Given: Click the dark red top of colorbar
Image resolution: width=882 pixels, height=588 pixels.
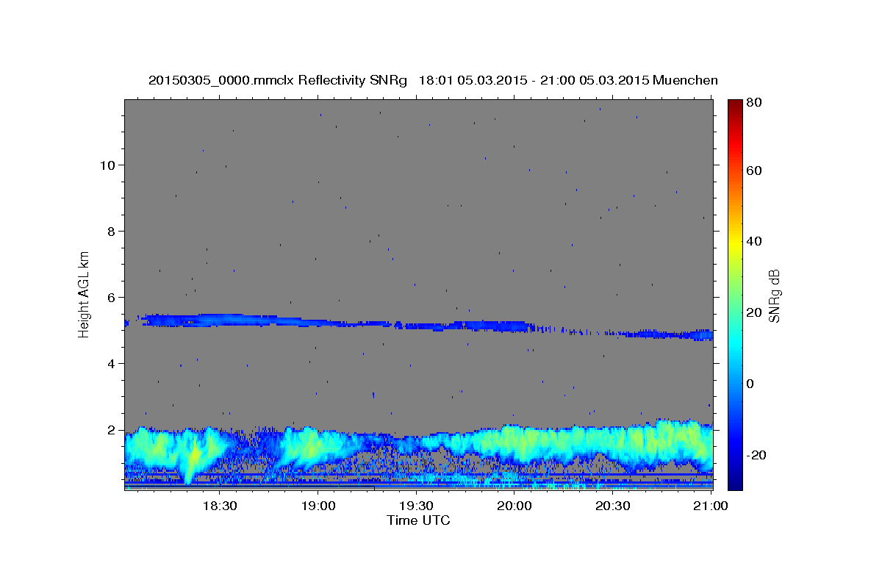Looking at the screenshot, I should (x=734, y=107).
